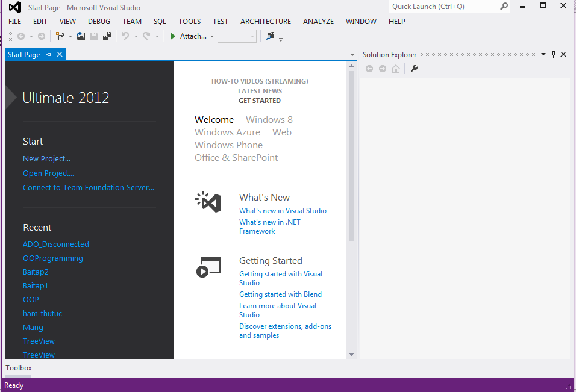The height and width of the screenshot is (392, 576).
Task: Click What's new in Visual Studio link
Action: (283, 211)
